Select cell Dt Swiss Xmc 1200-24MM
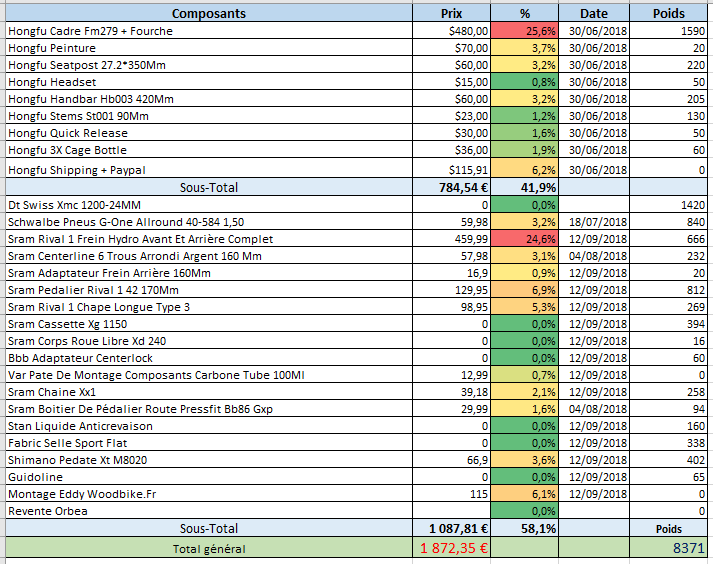The width and height of the screenshot is (713, 564). coord(209,205)
